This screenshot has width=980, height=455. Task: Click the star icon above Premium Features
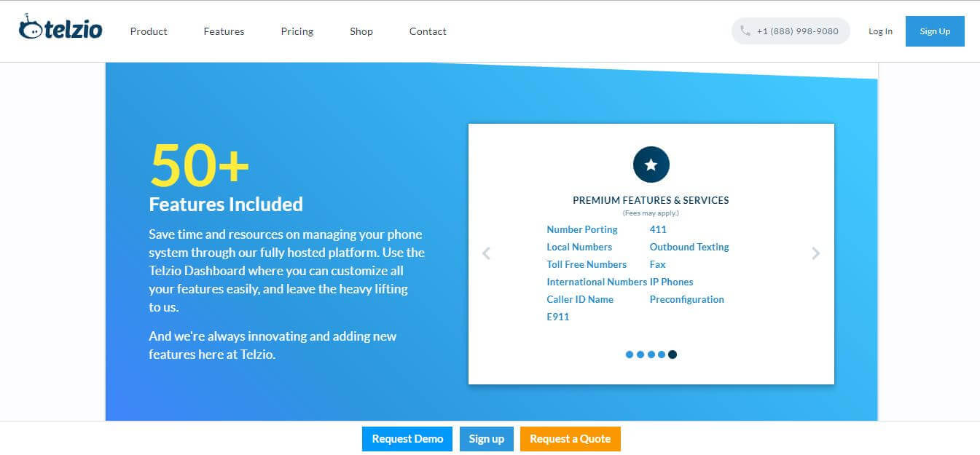pyautogui.click(x=651, y=165)
